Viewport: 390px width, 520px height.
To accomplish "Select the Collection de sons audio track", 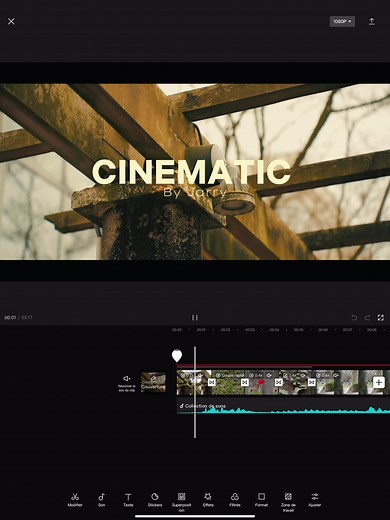I will click(283, 406).
